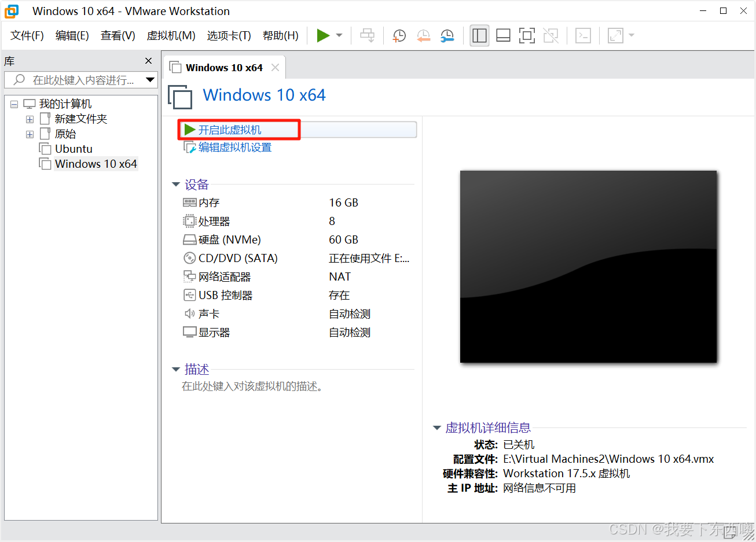The height and width of the screenshot is (542, 756).
Task: Open the snapshot manager wrench icon
Action: [447, 36]
